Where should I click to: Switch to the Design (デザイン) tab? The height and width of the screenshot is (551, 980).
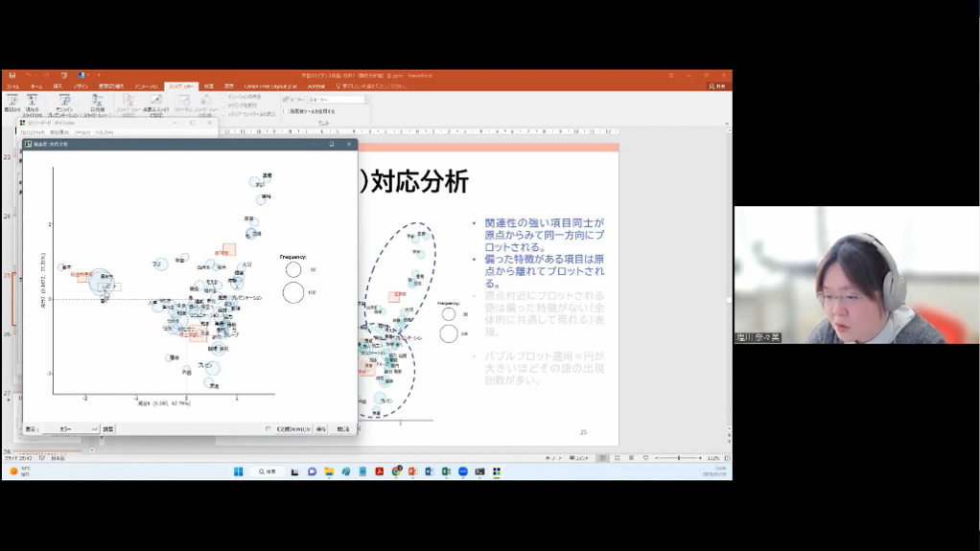tap(81, 86)
